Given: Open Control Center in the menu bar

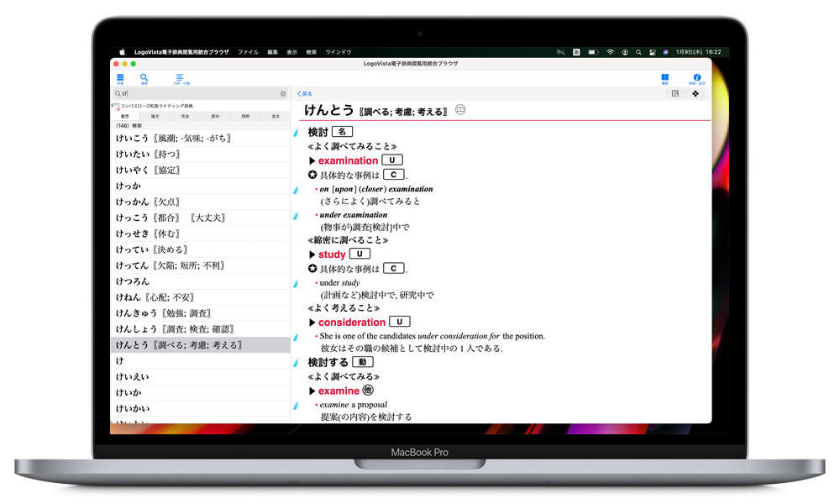Looking at the screenshot, I should (x=653, y=52).
